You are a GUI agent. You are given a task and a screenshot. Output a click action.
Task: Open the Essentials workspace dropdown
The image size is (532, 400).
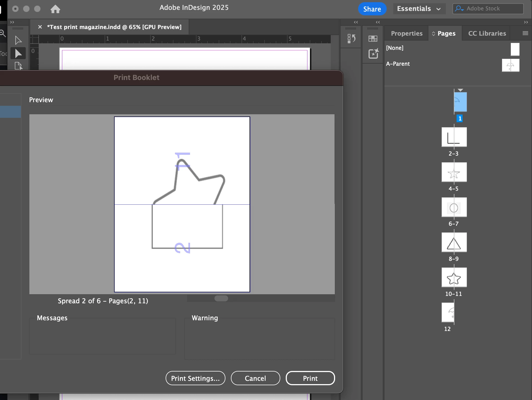(419, 9)
